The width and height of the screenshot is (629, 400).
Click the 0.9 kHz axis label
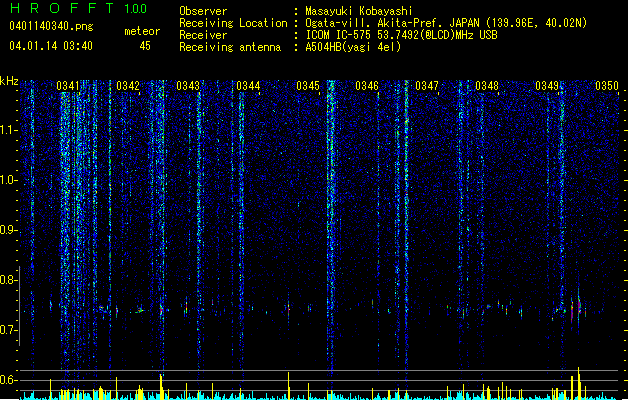9,230
